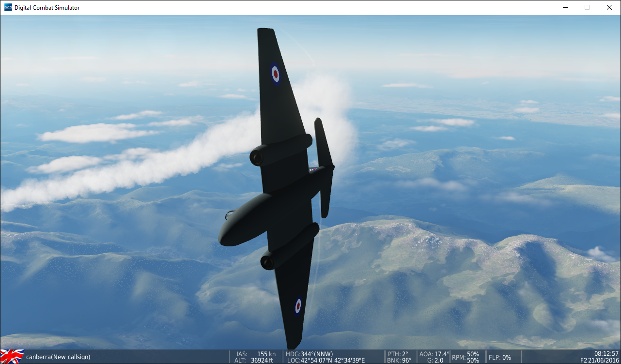Click the mission clock time display

pyautogui.click(x=606, y=354)
